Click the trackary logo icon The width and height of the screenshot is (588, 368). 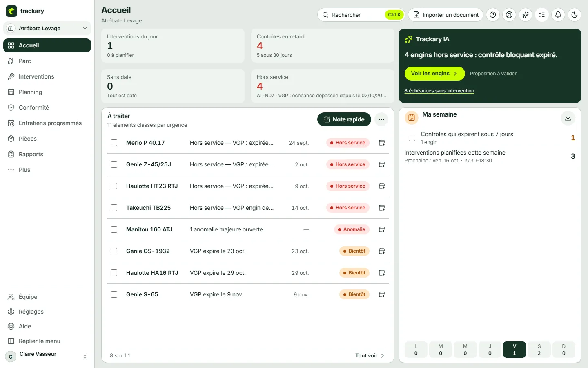[11, 11]
